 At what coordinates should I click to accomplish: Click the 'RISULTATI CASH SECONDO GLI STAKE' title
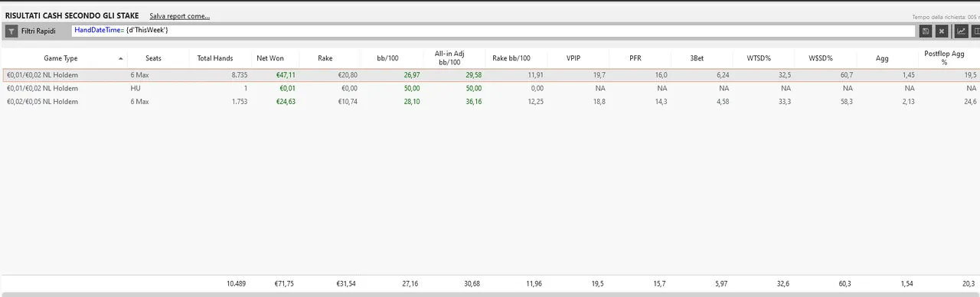[x=71, y=15]
